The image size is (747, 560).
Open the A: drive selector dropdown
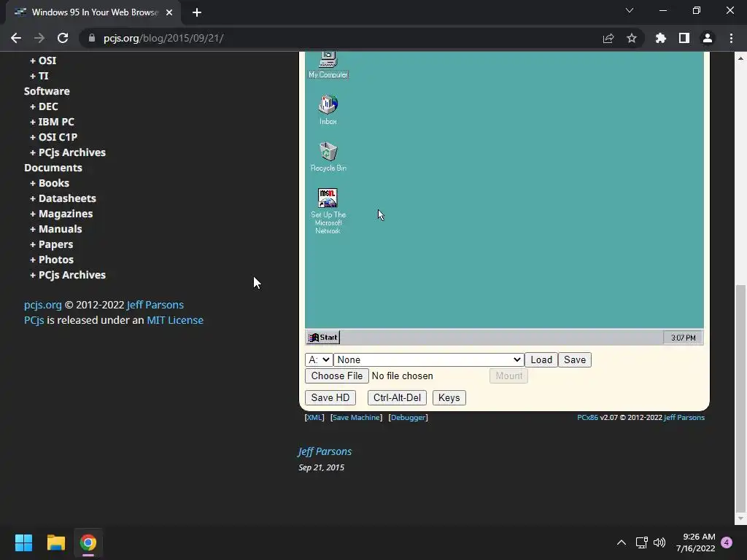coord(319,359)
